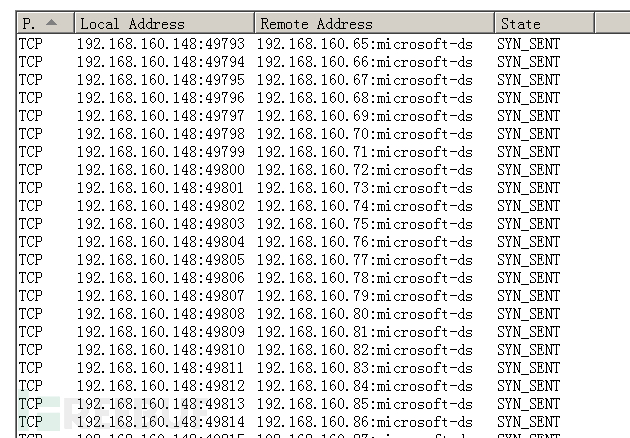Click SYN_SENT state for 192.168.160.83 row
The width and height of the screenshot is (630, 438).
(x=528, y=368)
